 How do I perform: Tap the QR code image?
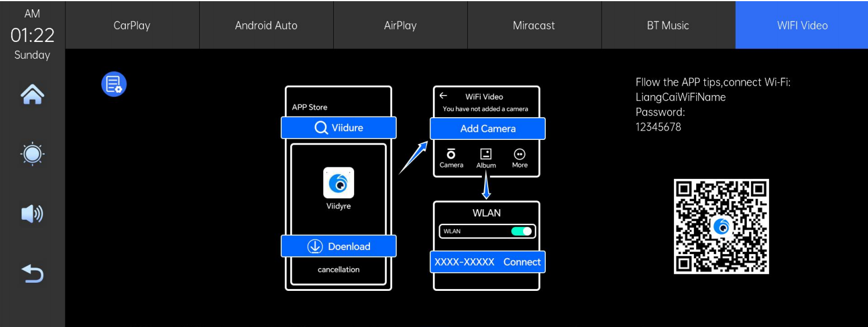pos(721,226)
